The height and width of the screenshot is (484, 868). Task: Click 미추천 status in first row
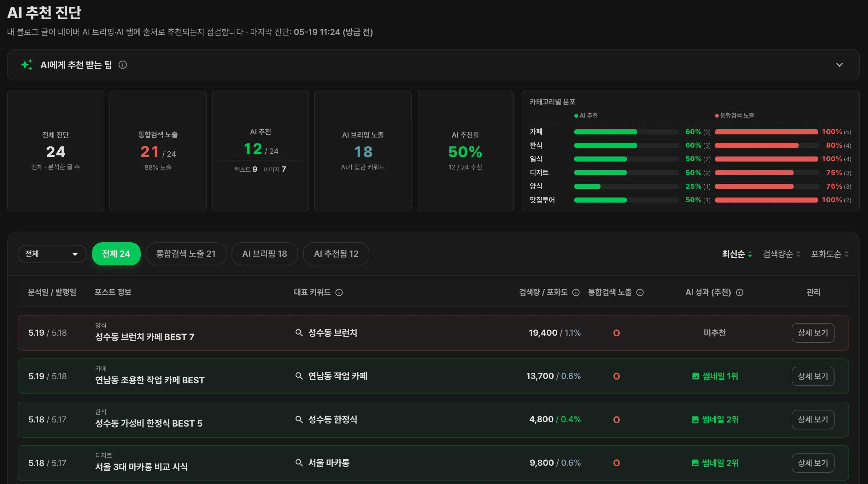(x=715, y=333)
